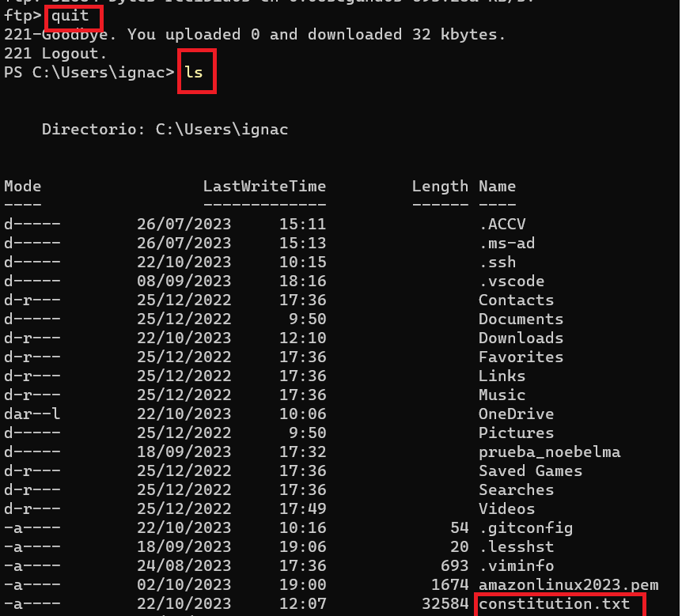This screenshot has height=616, width=682.
Task: Select the .ssh directory name
Action: (x=497, y=263)
